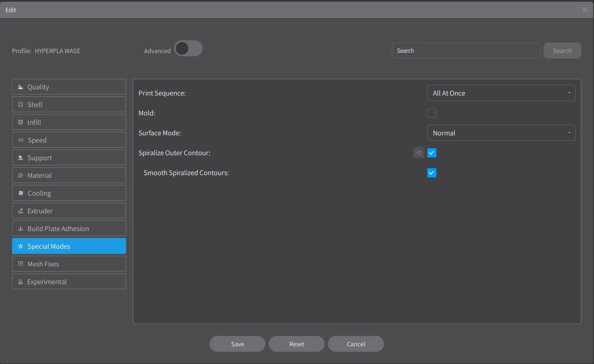Click the Save button
The image size is (594, 364).
[237, 344]
